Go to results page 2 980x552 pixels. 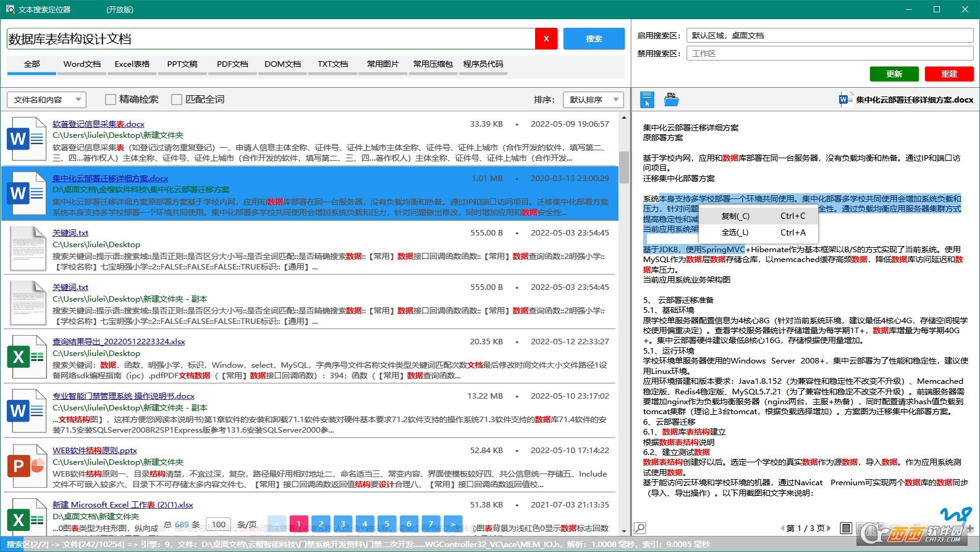pos(321,524)
